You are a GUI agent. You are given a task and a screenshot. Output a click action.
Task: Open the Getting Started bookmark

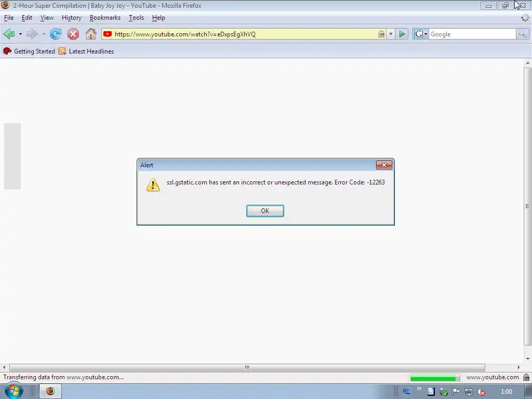tap(29, 51)
